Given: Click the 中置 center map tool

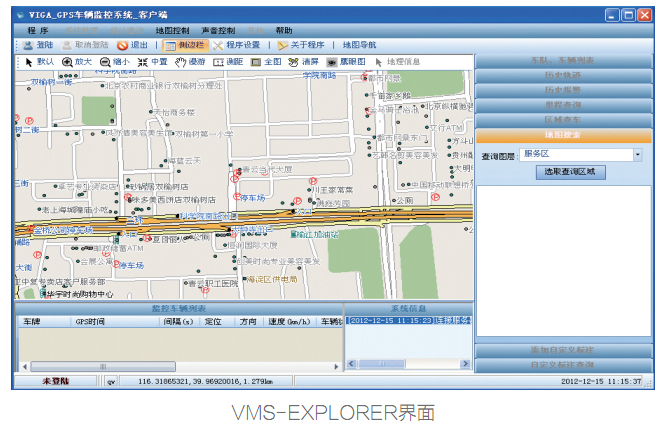Looking at the screenshot, I should [x=153, y=62].
